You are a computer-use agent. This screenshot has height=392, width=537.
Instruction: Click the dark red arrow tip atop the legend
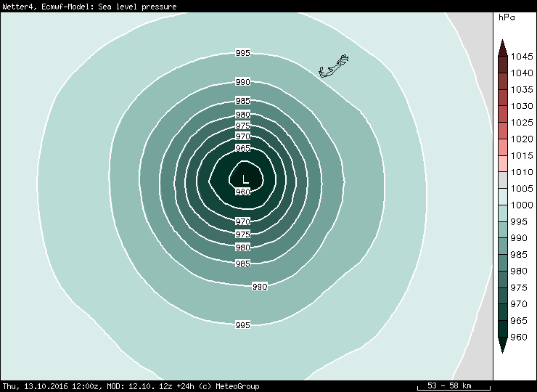(502, 48)
